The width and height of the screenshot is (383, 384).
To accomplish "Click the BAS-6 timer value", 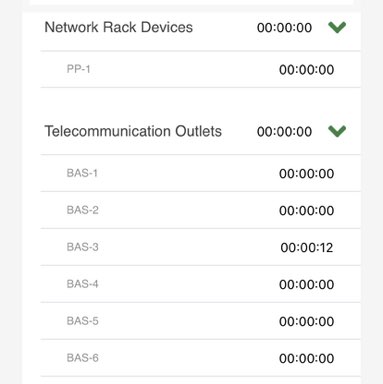I will 307,359.
